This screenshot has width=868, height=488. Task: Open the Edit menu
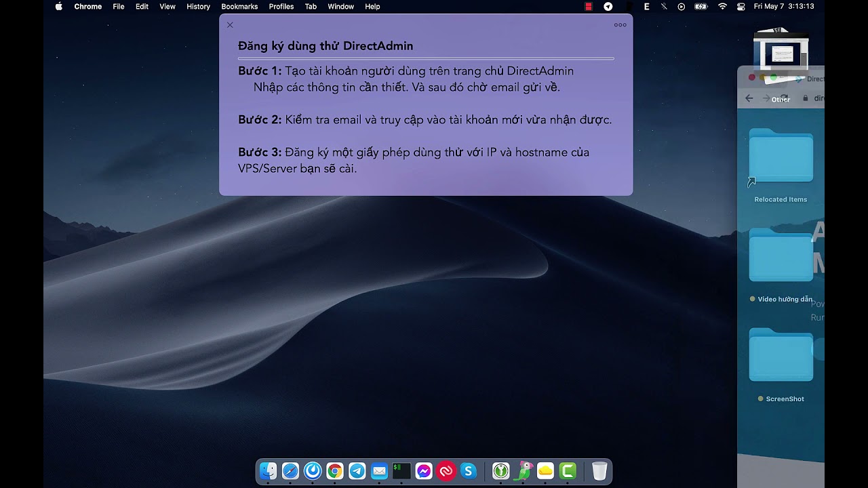pos(142,6)
